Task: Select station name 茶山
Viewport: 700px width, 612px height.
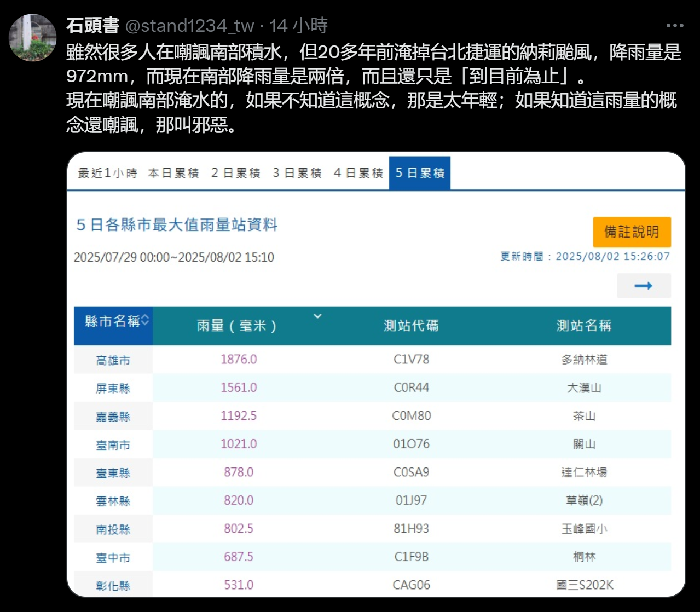Action: (x=584, y=416)
